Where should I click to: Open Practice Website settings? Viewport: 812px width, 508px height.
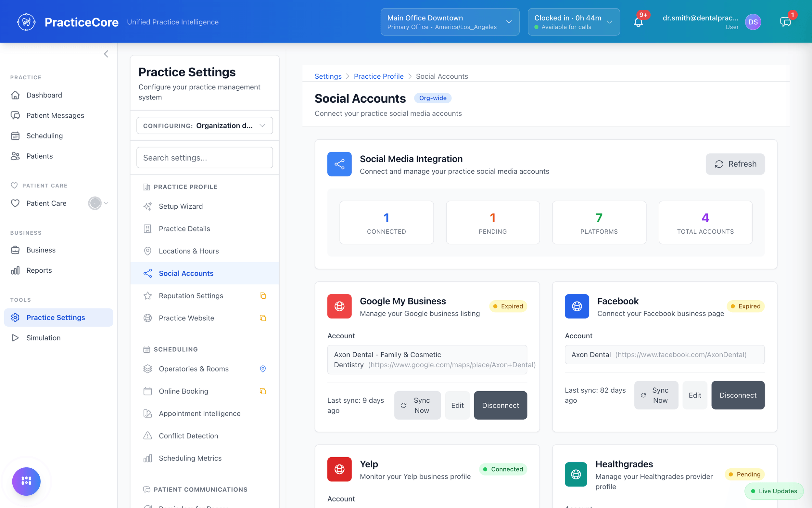point(204,318)
